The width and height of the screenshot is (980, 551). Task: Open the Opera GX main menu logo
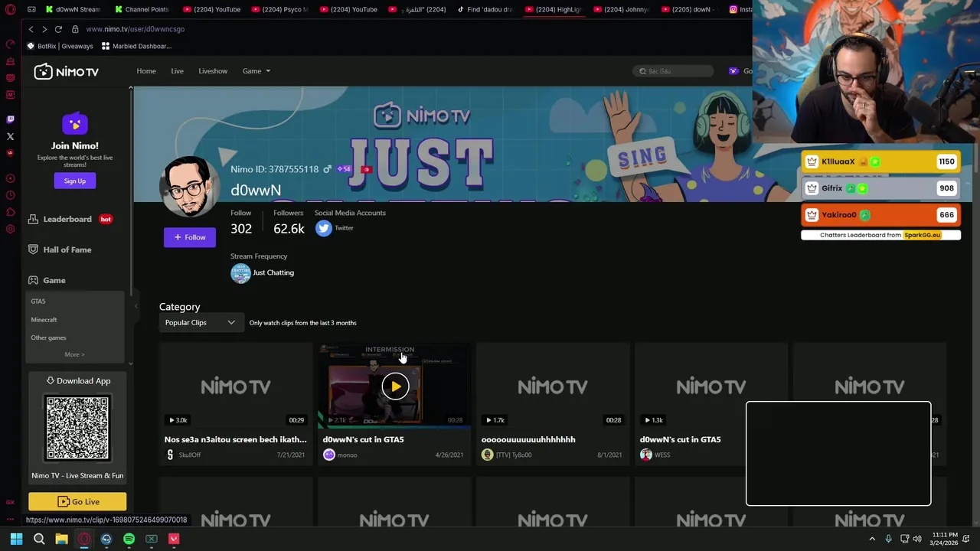tap(10, 9)
